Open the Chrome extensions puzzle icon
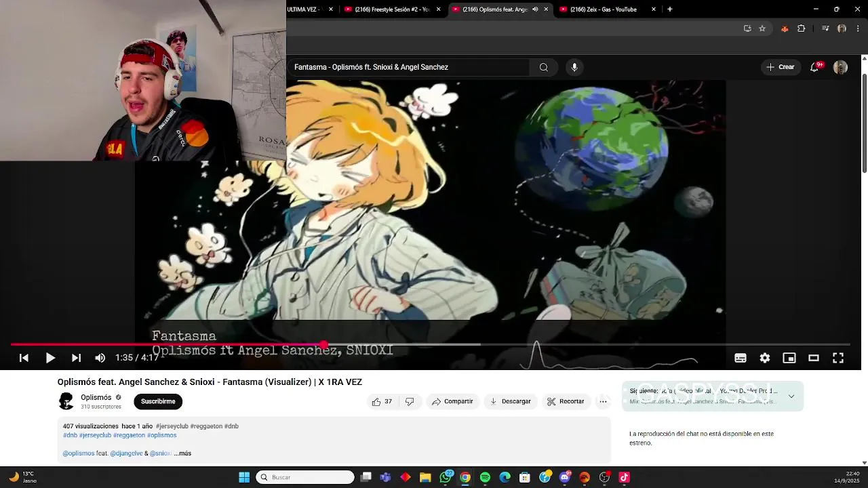This screenshot has height=488, width=868. pos(802,28)
